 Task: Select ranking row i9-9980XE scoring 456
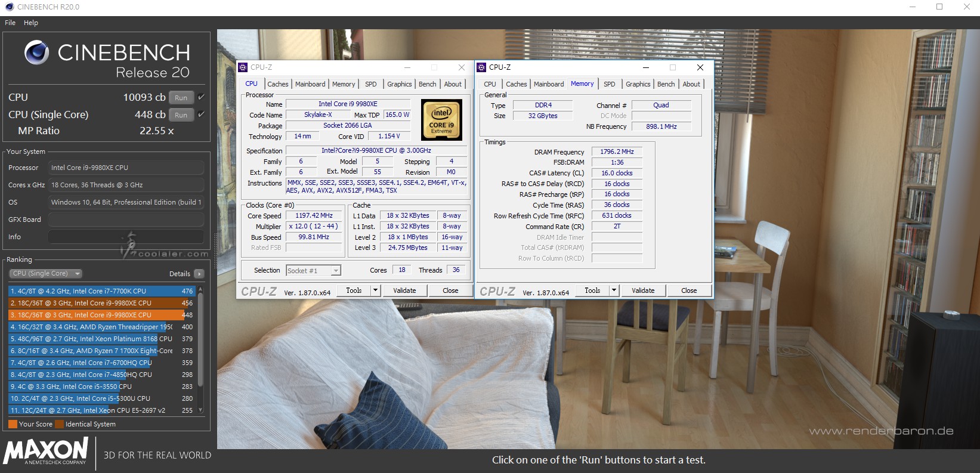click(x=101, y=303)
